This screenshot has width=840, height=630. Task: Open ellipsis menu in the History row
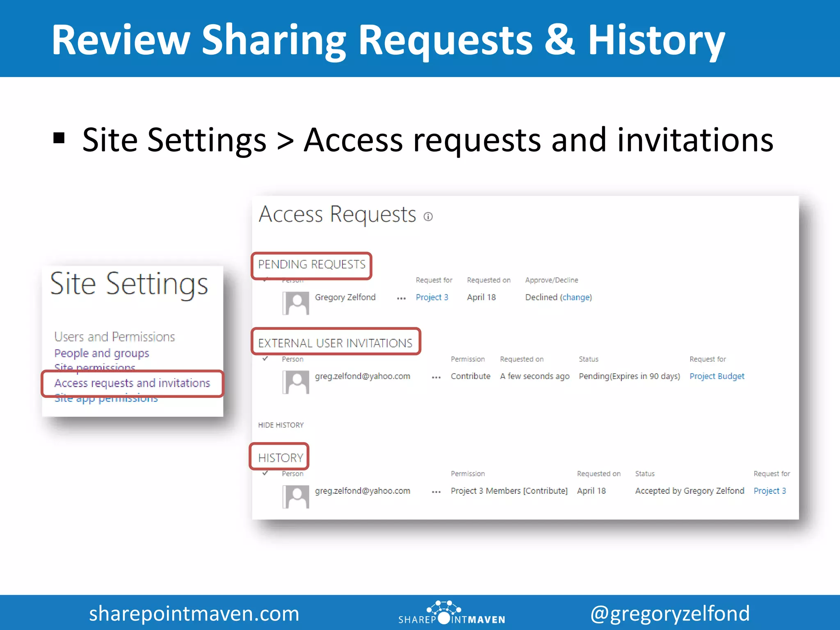436,492
